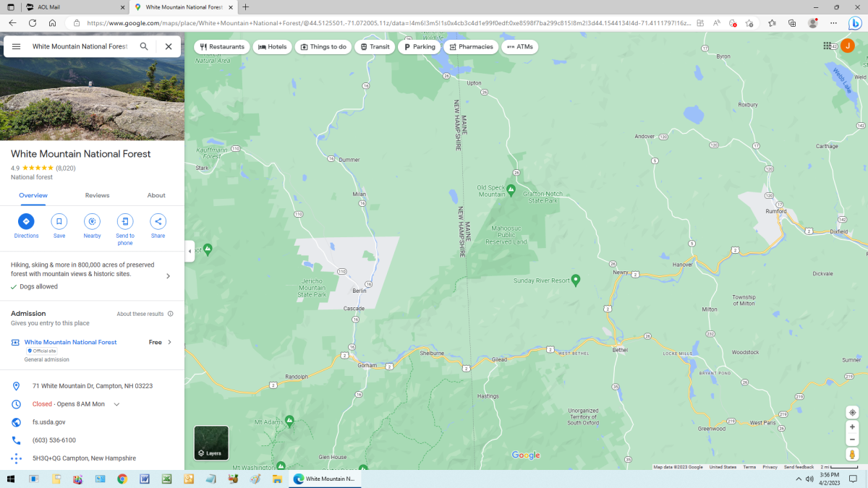Open the Google Maps hamburger menu
868x488 pixels.
tap(16, 46)
